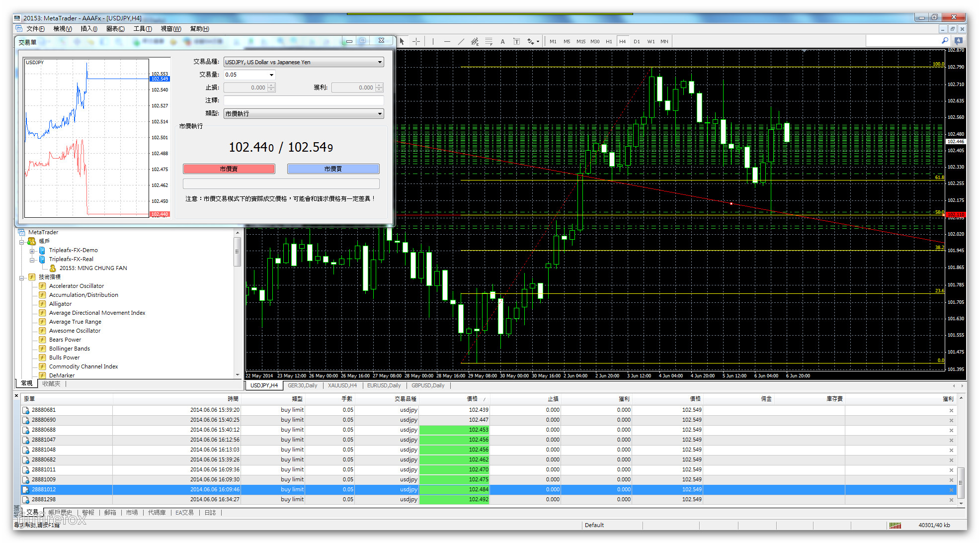Image resolution: width=980 pixels, height=543 pixels.
Task: Click the connection status bars icon
Action: click(x=895, y=525)
